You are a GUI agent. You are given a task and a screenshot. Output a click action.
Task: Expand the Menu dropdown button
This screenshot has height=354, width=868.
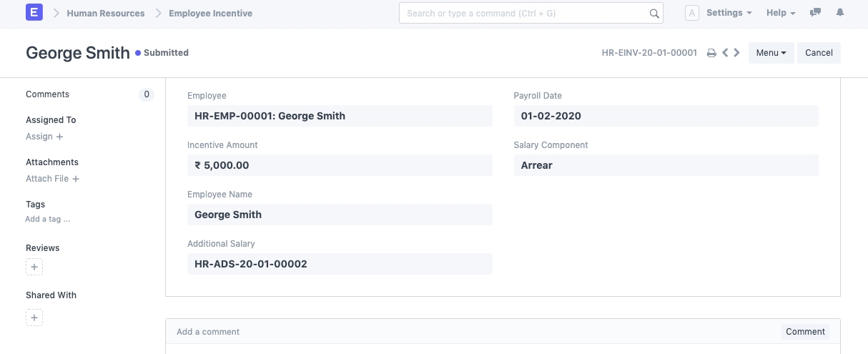[771, 53]
